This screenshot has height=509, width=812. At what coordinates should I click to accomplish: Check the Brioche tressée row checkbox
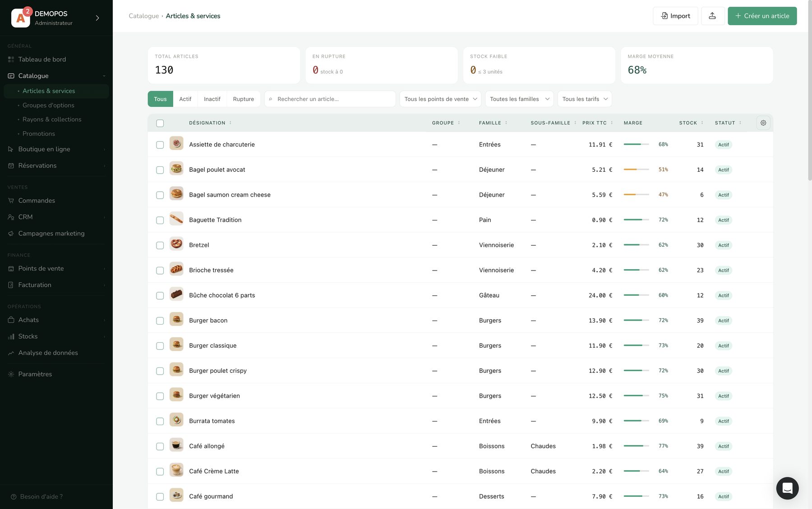[x=160, y=271]
